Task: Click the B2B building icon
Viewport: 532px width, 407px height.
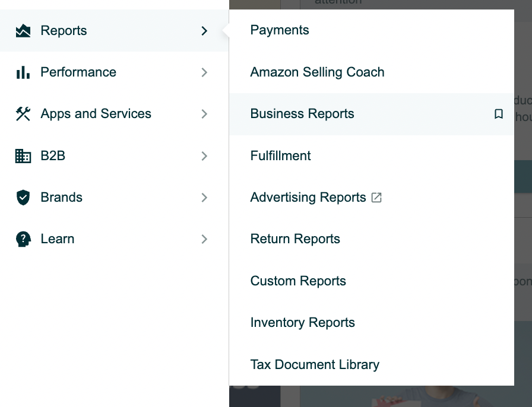Action: [x=23, y=156]
